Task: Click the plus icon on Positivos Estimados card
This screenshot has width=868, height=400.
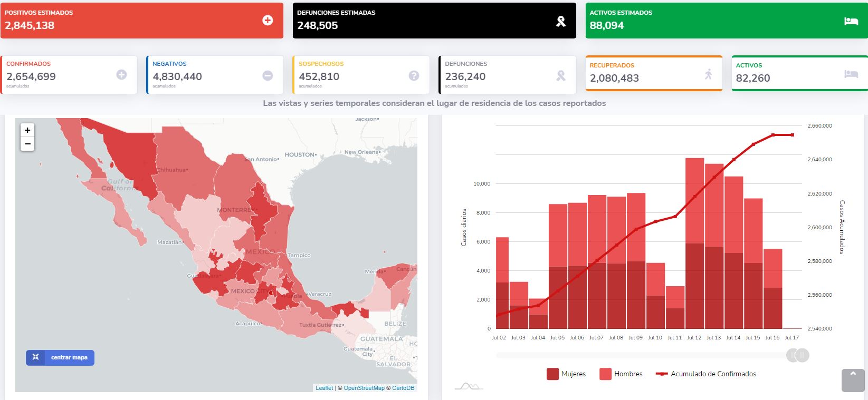Action: click(268, 21)
